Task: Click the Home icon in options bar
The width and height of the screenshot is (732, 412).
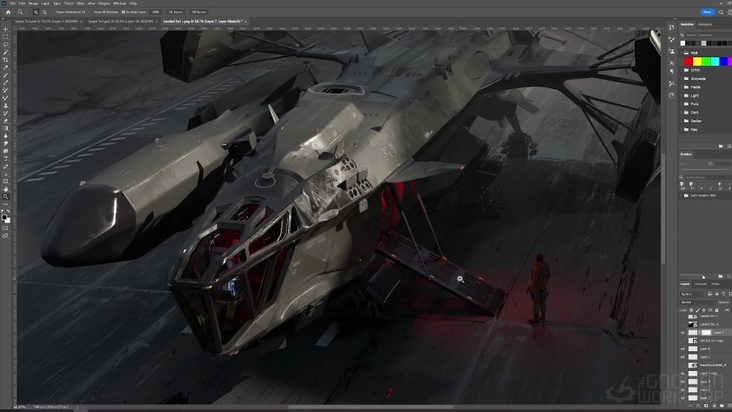Action: pyautogui.click(x=8, y=12)
